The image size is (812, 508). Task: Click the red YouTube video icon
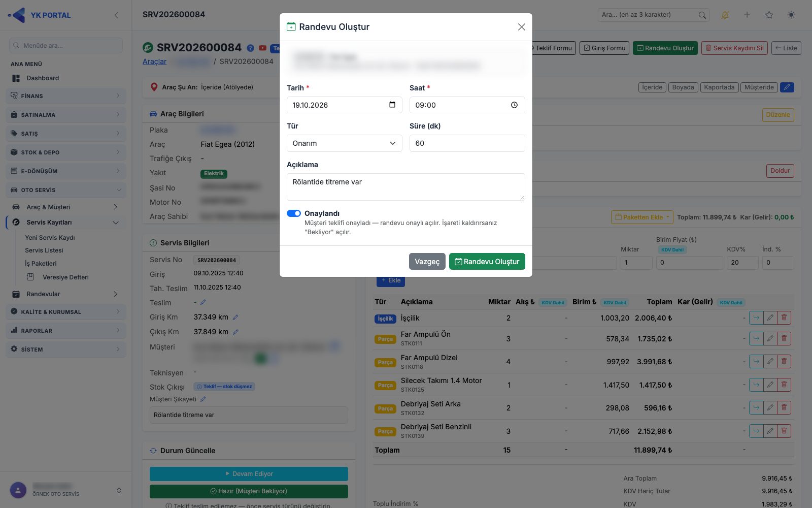pyautogui.click(x=262, y=48)
